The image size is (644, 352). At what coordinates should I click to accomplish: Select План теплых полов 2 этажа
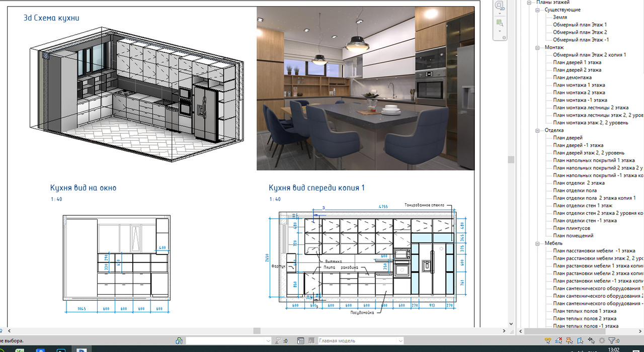point(584,319)
